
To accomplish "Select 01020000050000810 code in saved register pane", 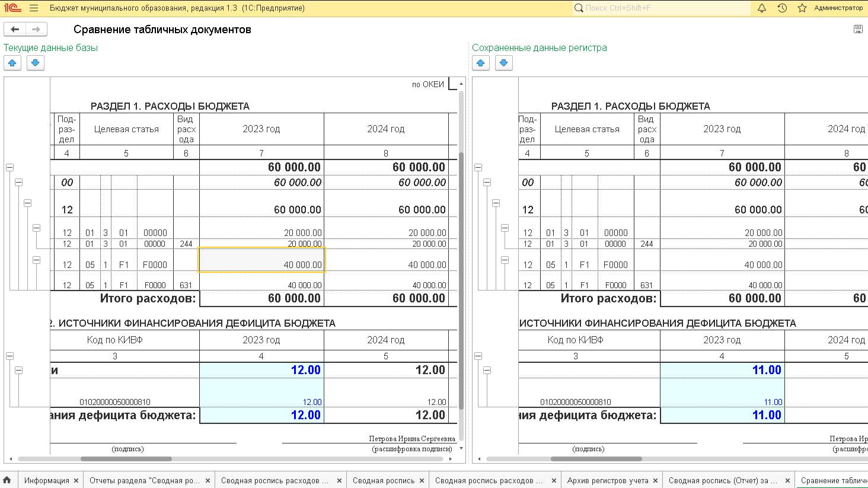I will tap(576, 402).
